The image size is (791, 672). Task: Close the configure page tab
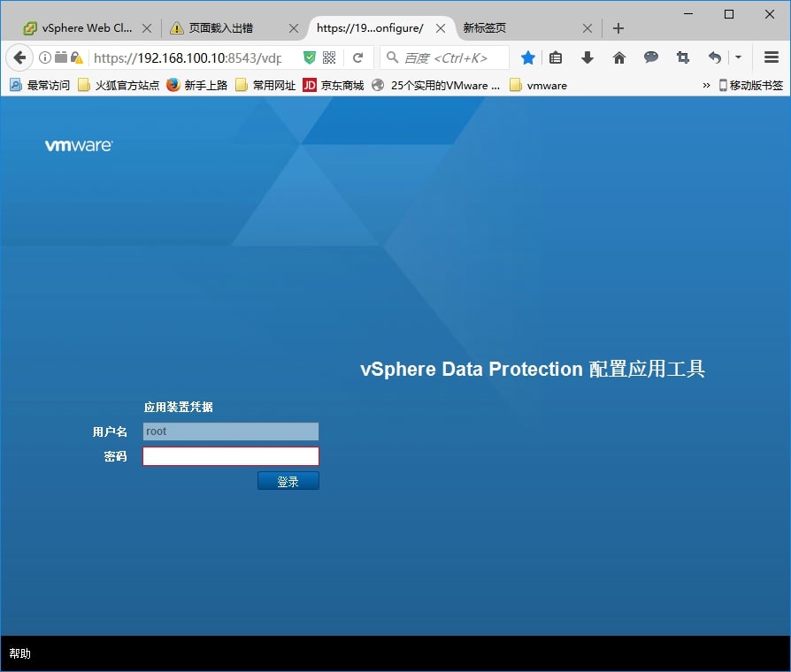(441, 28)
